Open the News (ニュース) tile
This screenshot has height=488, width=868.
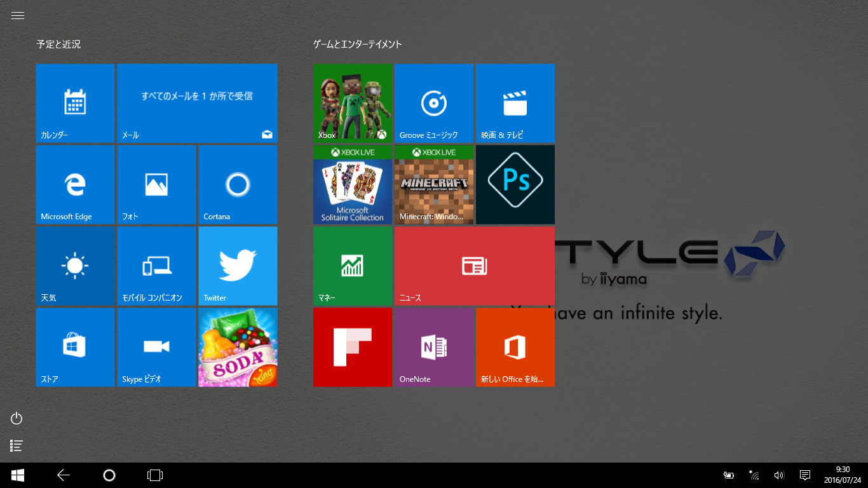click(475, 266)
